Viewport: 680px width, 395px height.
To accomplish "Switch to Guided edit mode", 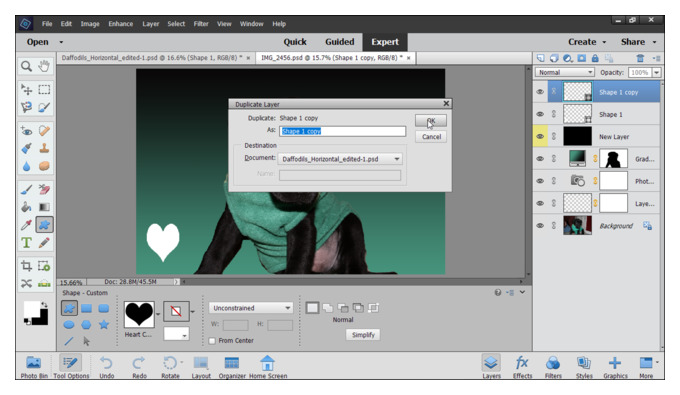I will tap(340, 42).
